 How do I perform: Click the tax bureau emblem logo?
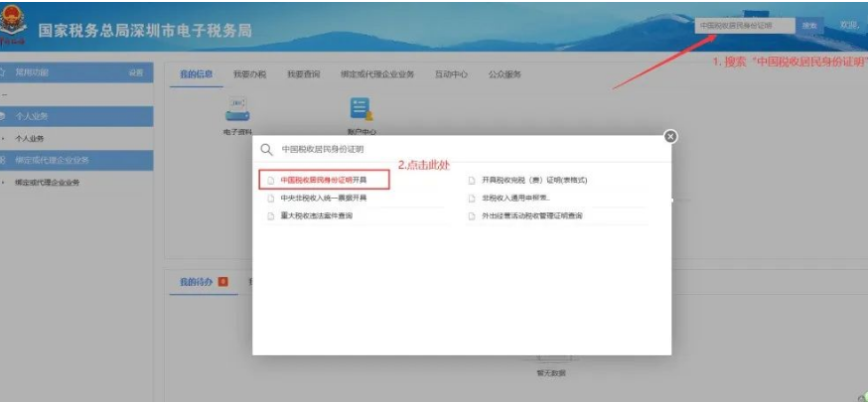pyautogui.click(x=11, y=25)
